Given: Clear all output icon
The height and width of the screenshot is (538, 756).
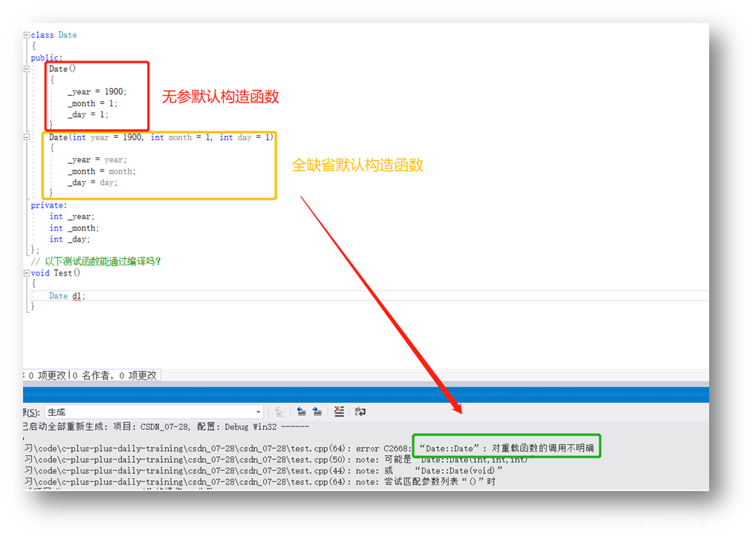Looking at the screenshot, I should pos(339,412).
